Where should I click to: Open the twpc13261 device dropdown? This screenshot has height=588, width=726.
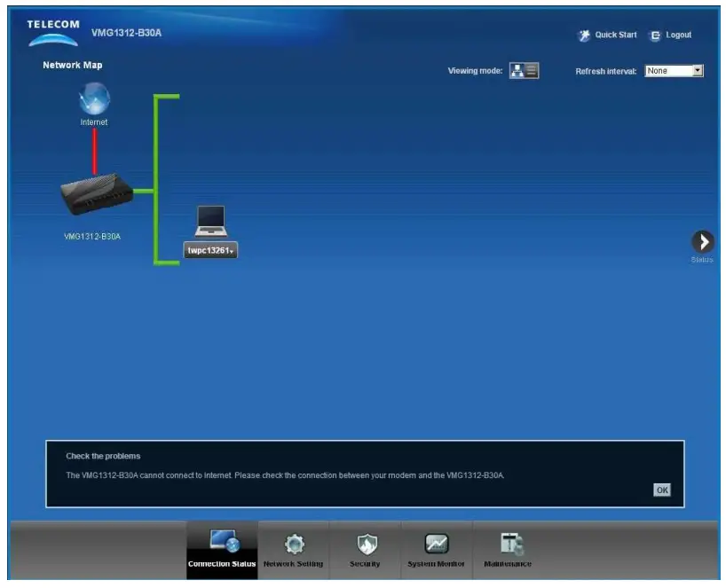[x=210, y=250]
